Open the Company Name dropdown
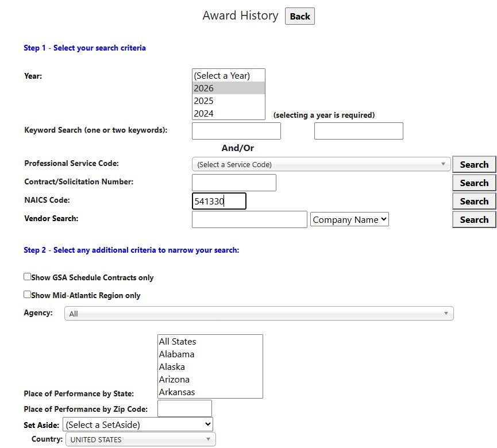The width and height of the screenshot is (497, 448). pyautogui.click(x=349, y=219)
